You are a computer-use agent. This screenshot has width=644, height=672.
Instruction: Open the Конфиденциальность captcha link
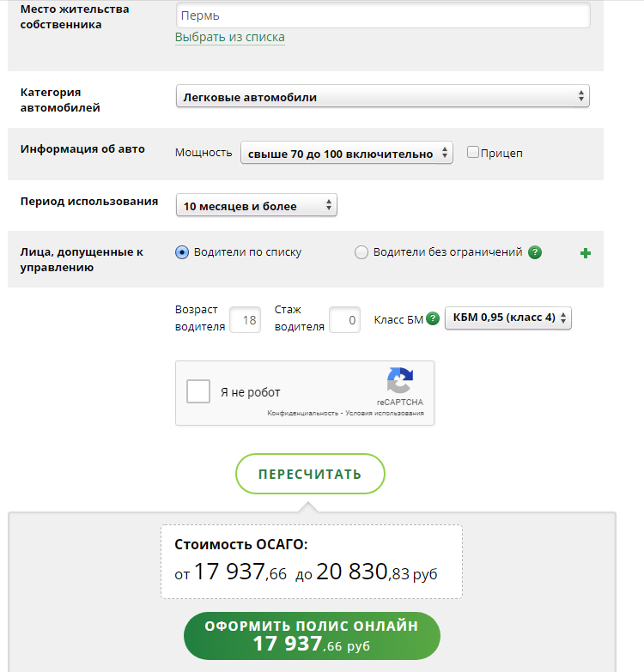303,413
